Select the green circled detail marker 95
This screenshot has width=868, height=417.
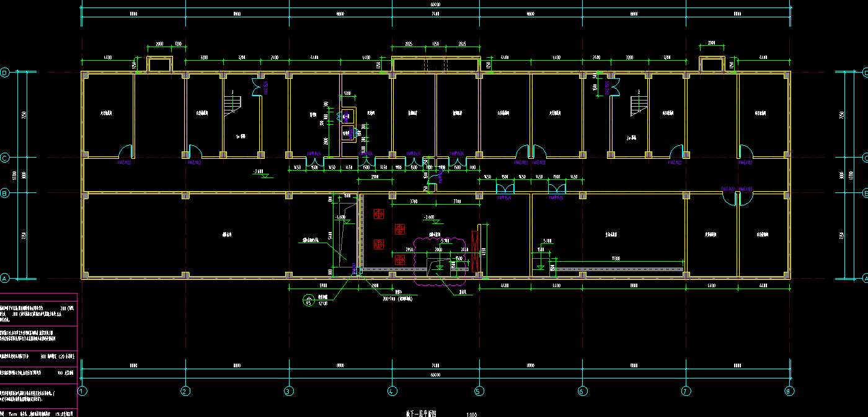pos(308,301)
